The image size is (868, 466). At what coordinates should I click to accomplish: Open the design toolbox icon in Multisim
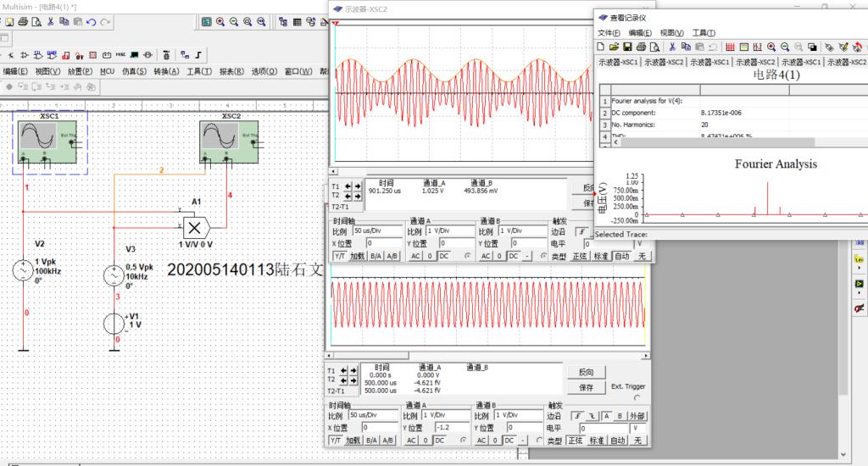tap(283, 21)
